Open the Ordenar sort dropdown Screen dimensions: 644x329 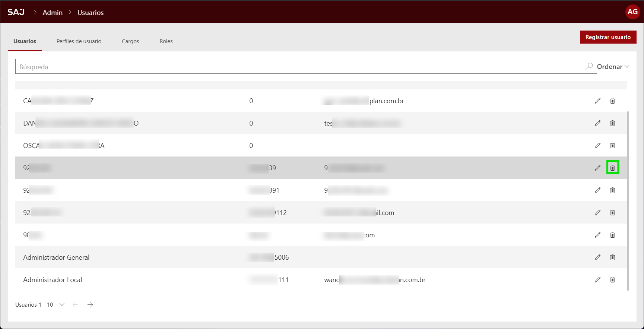pyautogui.click(x=613, y=66)
